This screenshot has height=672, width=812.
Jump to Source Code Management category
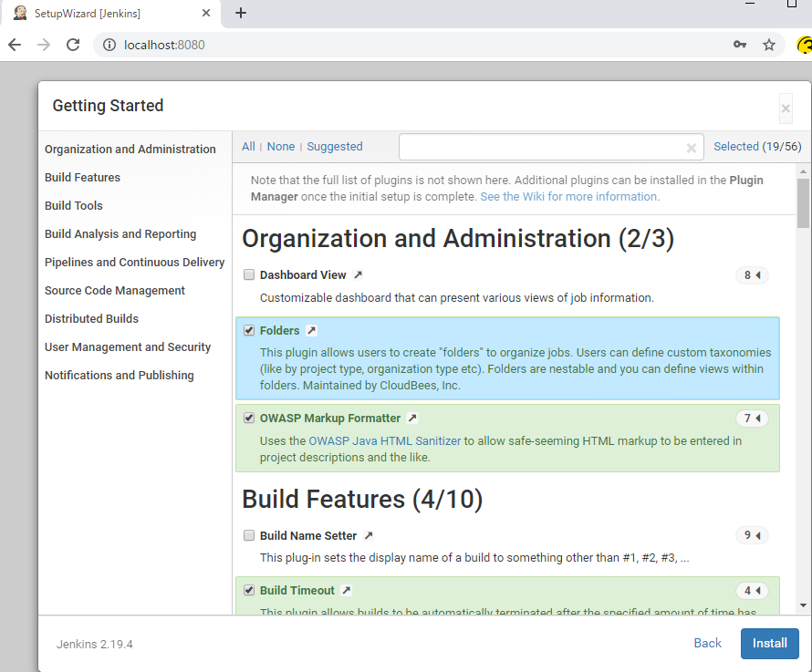click(x=115, y=291)
